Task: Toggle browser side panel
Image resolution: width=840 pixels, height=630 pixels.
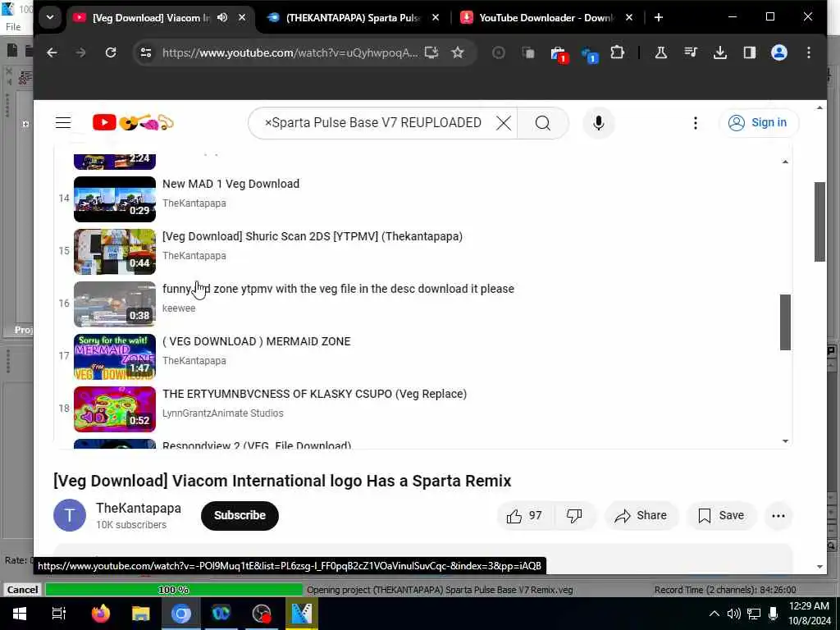Action: (750, 52)
